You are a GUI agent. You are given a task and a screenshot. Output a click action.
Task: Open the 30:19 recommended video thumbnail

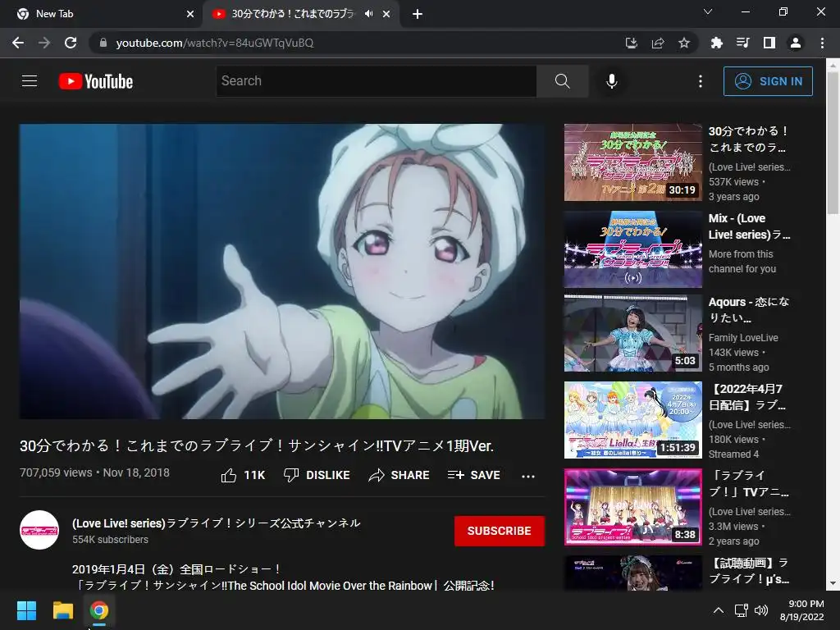pyautogui.click(x=632, y=162)
